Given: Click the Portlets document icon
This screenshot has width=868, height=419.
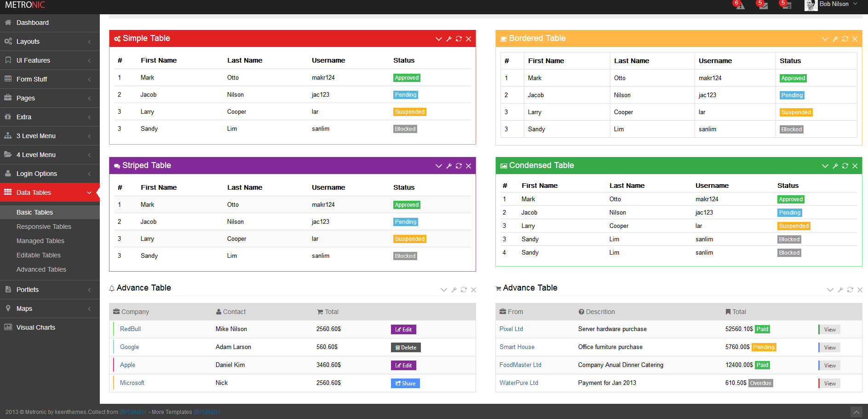Looking at the screenshot, I should coord(8,289).
